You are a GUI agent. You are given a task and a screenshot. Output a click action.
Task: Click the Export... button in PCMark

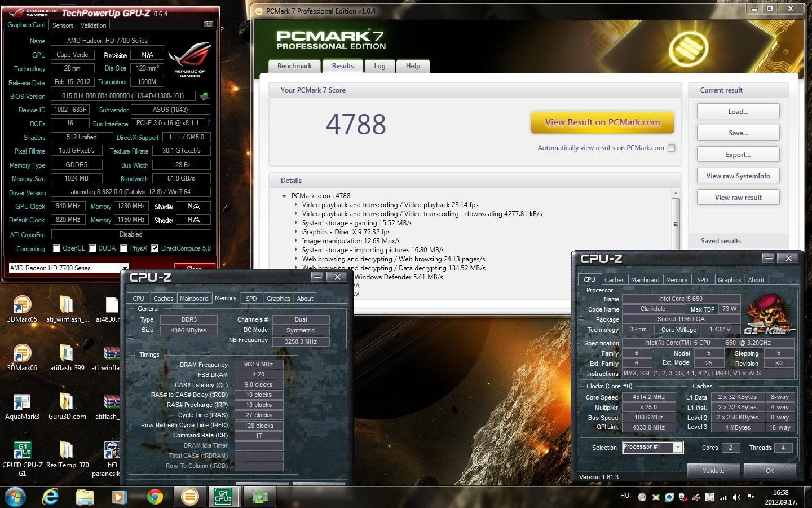pos(738,154)
